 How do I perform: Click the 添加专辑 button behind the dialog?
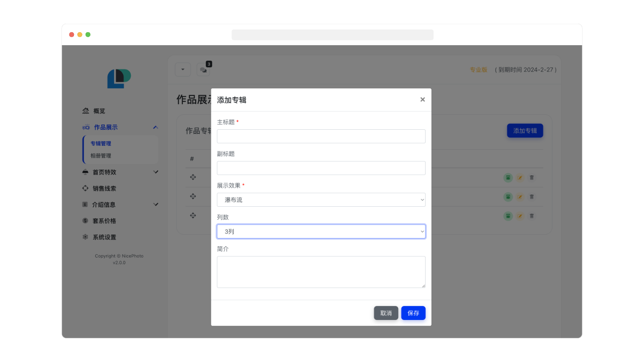[525, 131]
